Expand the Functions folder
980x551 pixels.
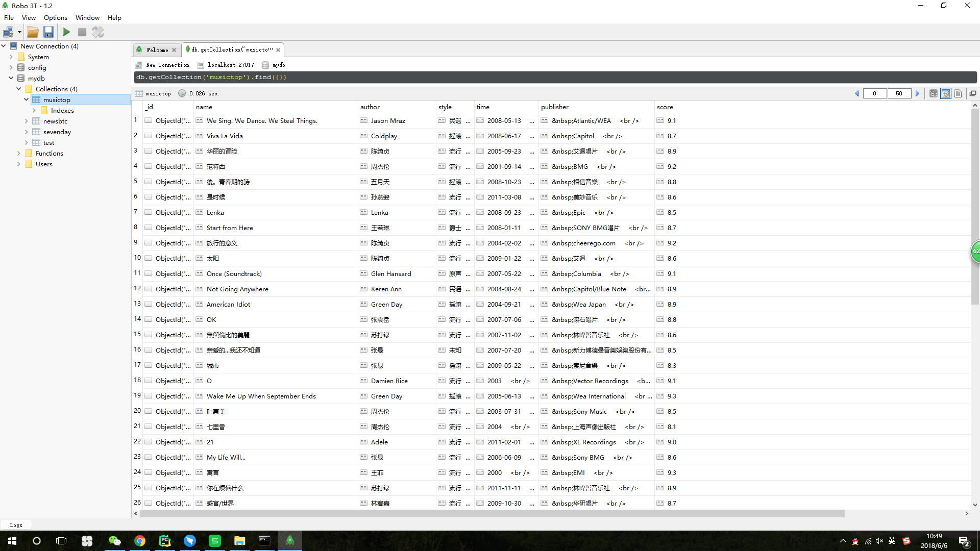19,153
